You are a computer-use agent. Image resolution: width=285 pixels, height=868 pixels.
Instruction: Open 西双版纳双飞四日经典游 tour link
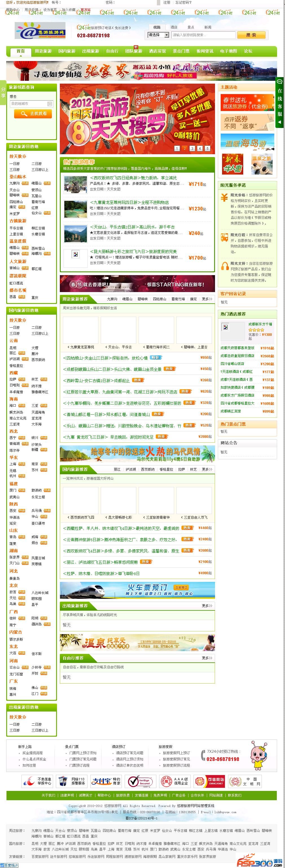133,178
